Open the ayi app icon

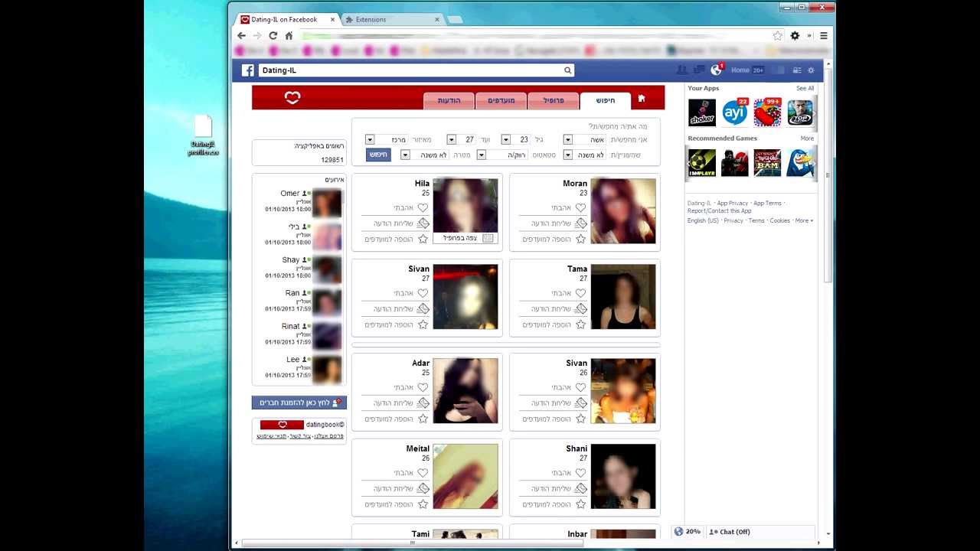pyautogui.click(x=734, y=112)
